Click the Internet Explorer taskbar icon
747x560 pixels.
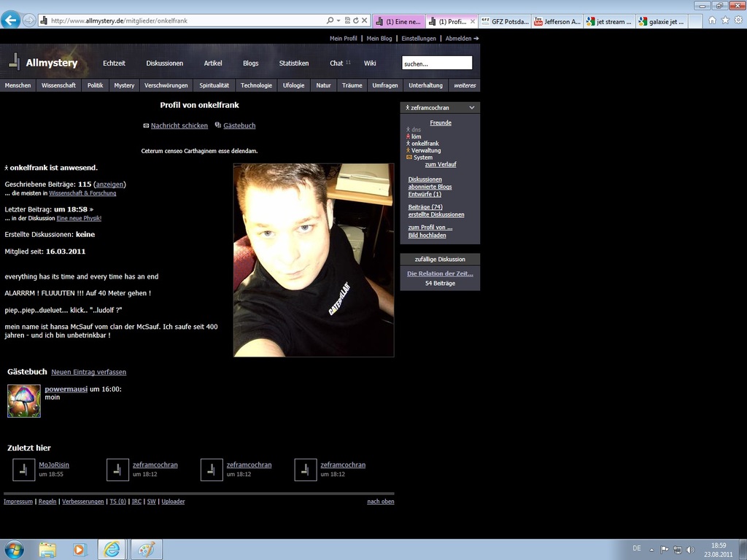[x=112, y=550]
